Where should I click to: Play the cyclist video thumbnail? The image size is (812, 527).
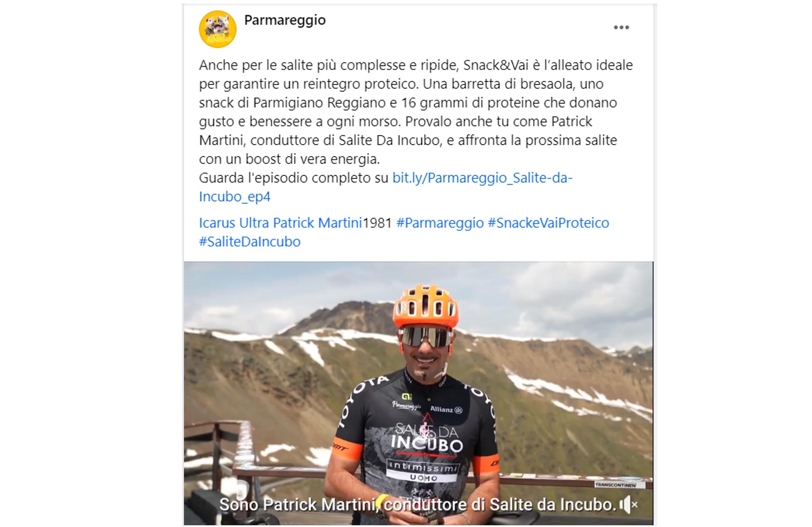tap(418, 393)
